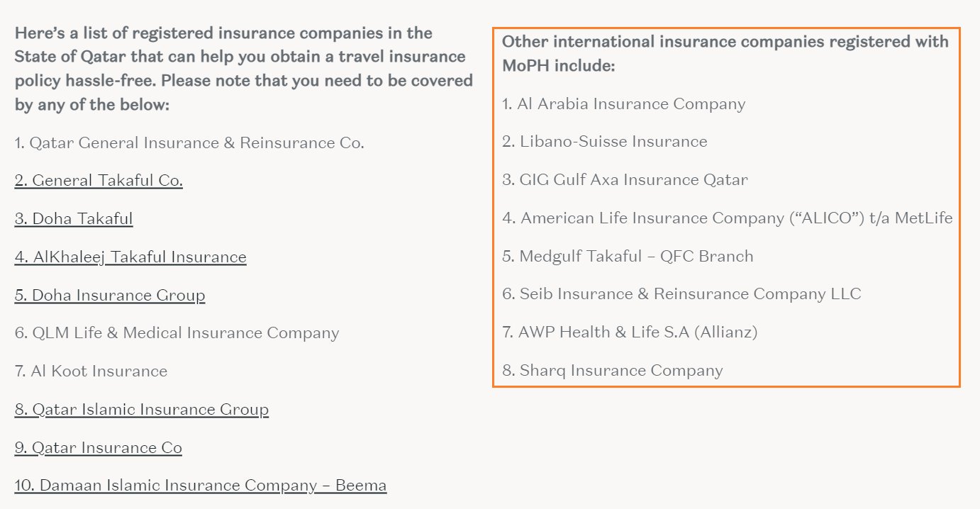This screenshot has width=980, height=509.
Task: Select Qatar General Insurance & Reinsurance Co. text
Action: coord(189,142)
